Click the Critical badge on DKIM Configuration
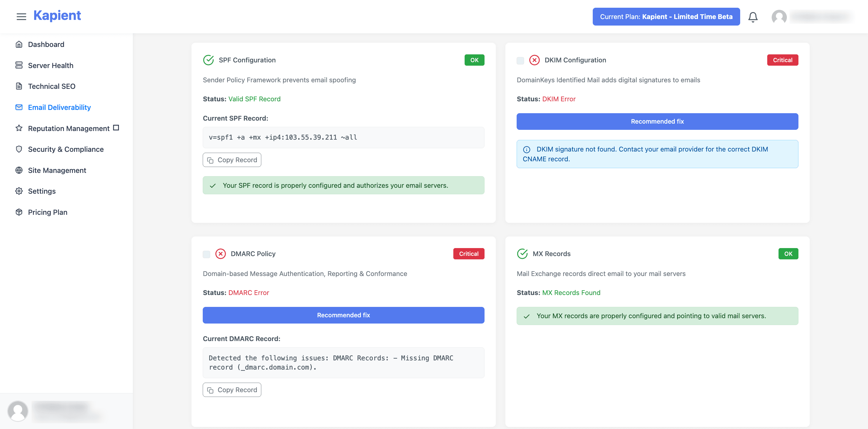Viewport: 868px width, 429px height. tap(782, 60)
